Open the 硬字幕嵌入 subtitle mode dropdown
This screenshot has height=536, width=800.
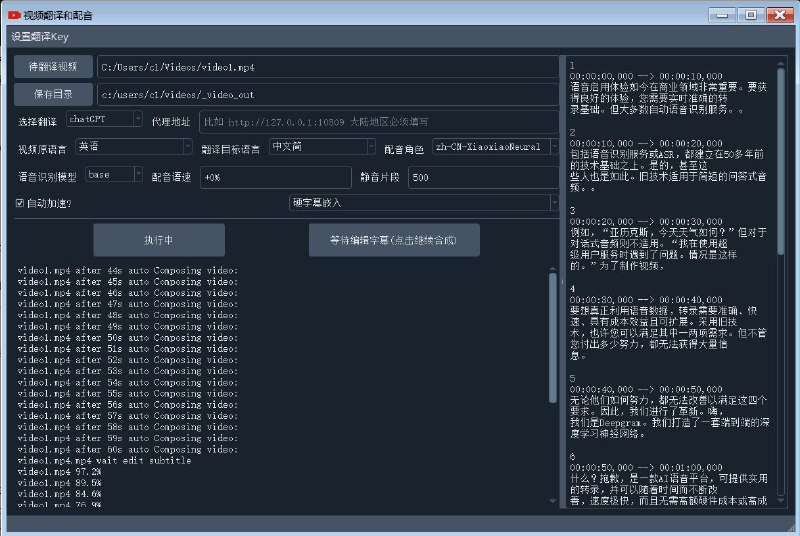pos(423,202)
